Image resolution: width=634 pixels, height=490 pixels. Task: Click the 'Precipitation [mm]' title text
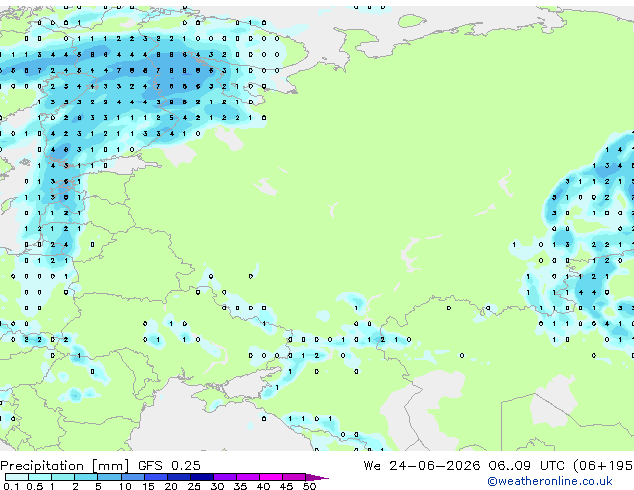[65, 466]
